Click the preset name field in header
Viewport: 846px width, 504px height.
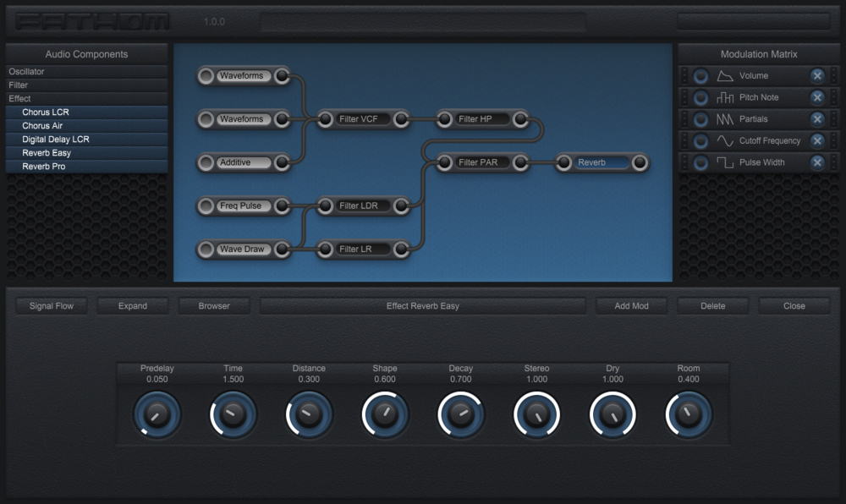click(423, 21)
